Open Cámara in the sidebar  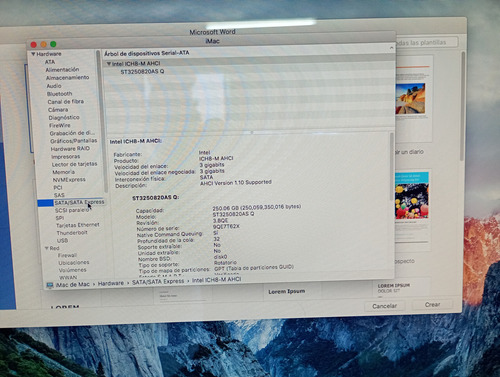pyautogui.click(x=58, y=110)
